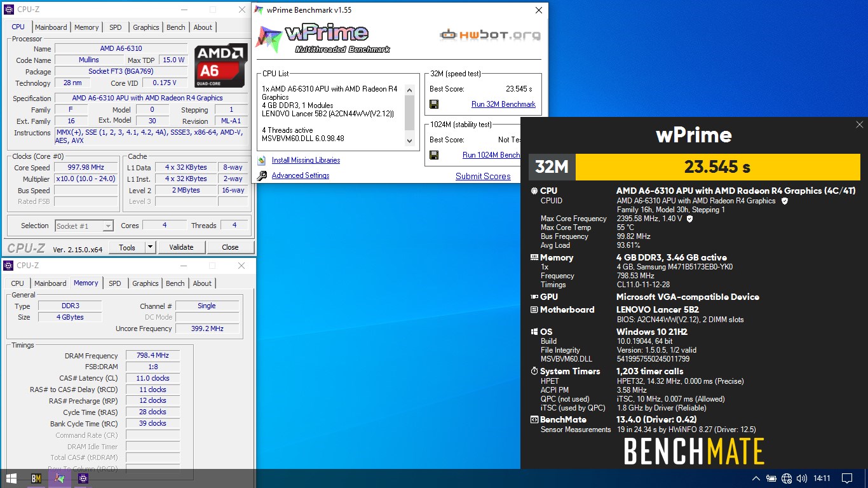Screen dimensions: 868x488
Task: Click the Install Missing Libraries icon in wPrime
Action: pos(262,160)
